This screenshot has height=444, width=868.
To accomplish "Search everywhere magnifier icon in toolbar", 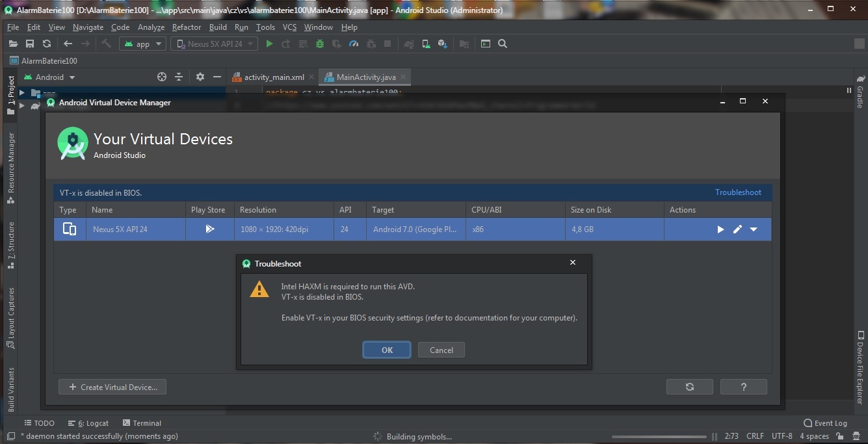I will [x=503, y=44].
